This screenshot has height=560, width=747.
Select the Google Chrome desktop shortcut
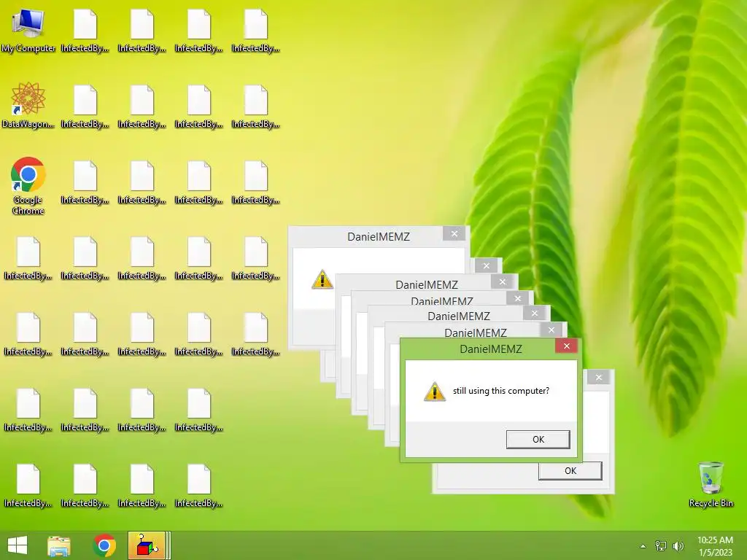28,186
